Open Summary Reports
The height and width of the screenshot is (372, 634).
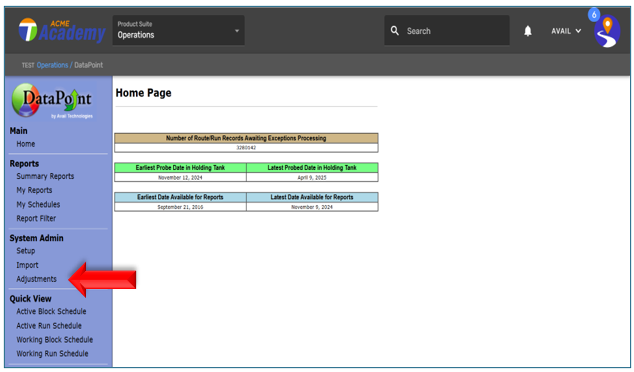pyautogui.click(x=45, y=176)
